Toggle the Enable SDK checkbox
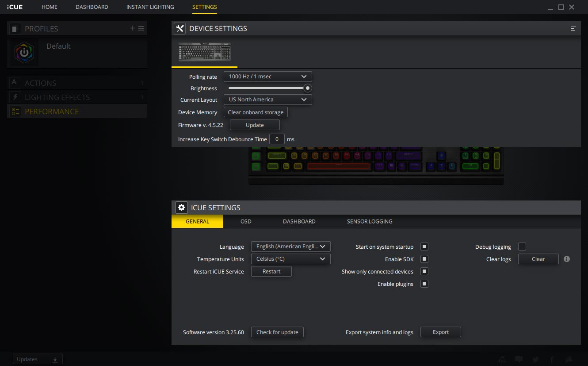This screenshot has width=588, height=366. (x=424, y=259)
